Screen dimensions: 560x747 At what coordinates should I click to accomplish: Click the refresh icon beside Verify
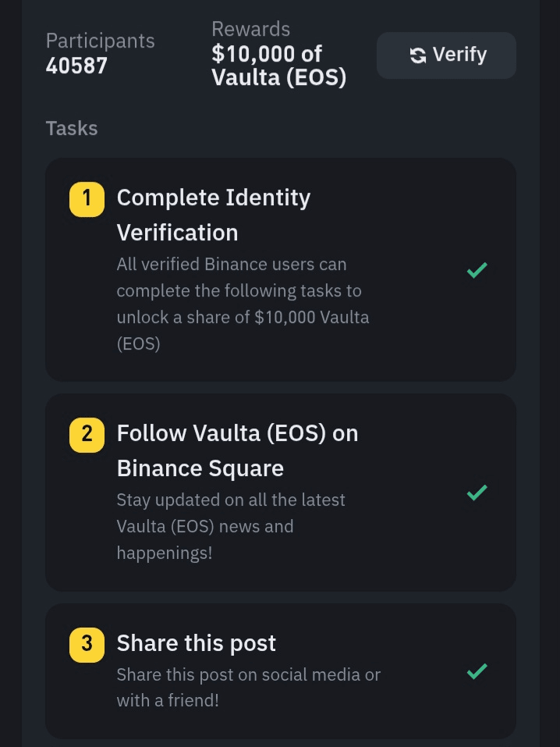(418, 55)
